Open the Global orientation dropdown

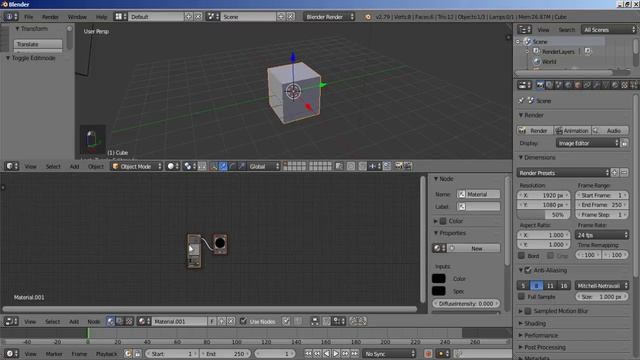(264, 166)
